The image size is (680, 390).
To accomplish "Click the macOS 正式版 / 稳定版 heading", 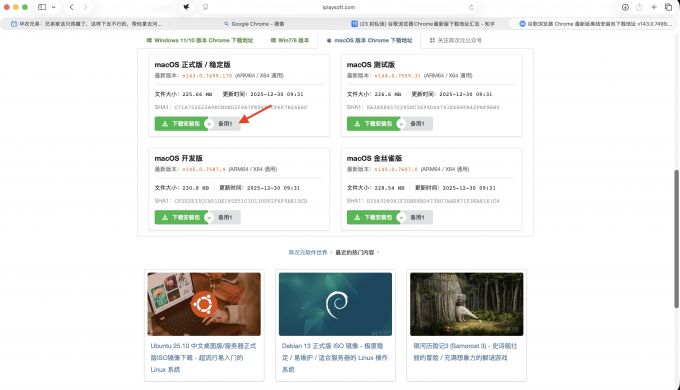I will click(x=193, y=65).
